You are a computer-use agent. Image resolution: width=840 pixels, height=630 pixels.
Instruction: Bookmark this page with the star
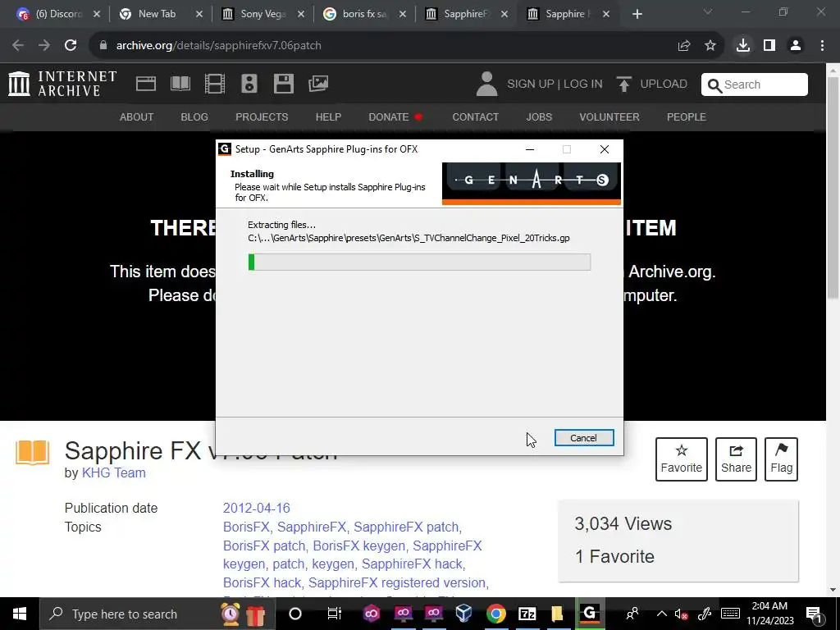coord(710,46)
